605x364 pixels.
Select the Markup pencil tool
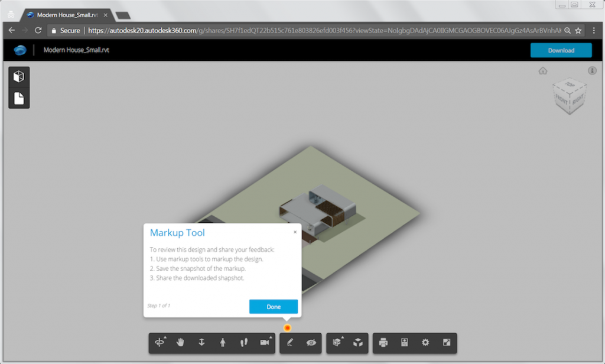pyautogui.click(x=290, y=342)
